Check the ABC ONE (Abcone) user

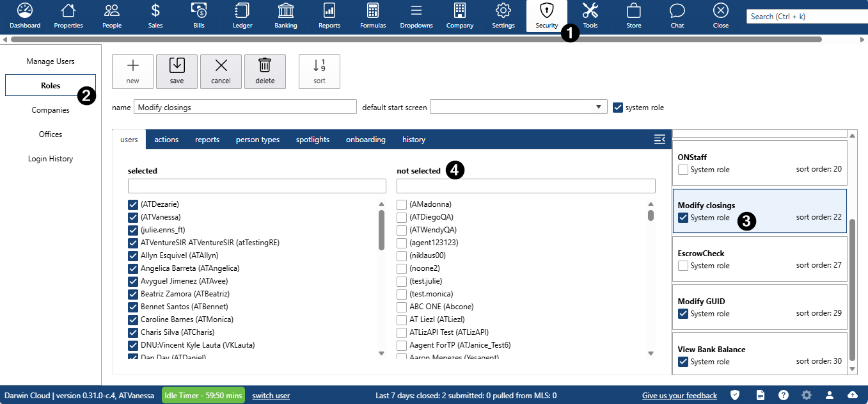[402, 307]
